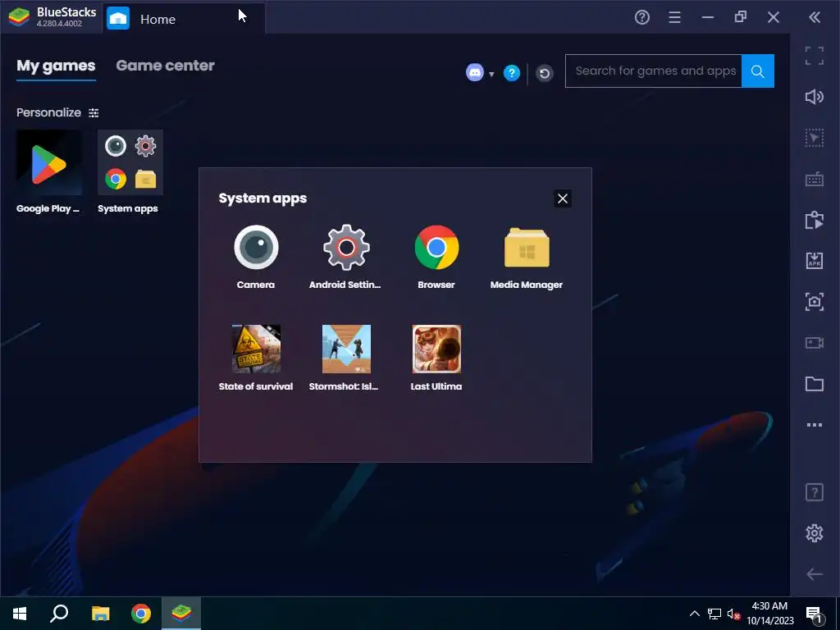Open BlueStacks settings gear in sidebar
The image size is (840, 630).
pyautogui.click(x=815, y=533)
